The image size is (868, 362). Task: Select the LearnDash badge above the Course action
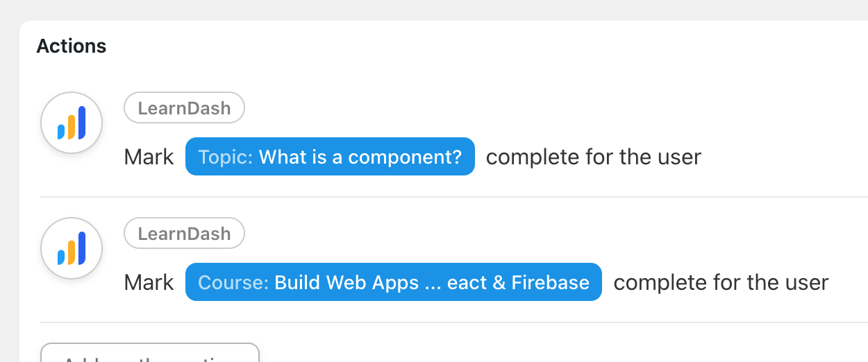[184, 234]
